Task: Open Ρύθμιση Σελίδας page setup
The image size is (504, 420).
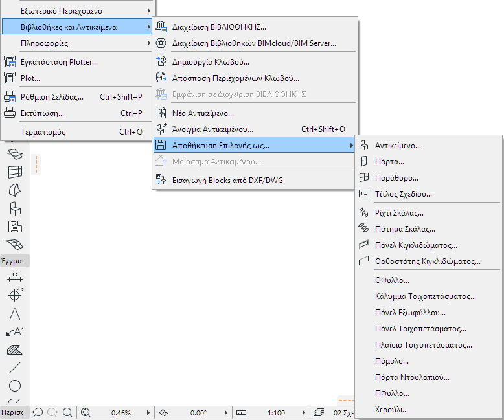Action: pos(77,97)
